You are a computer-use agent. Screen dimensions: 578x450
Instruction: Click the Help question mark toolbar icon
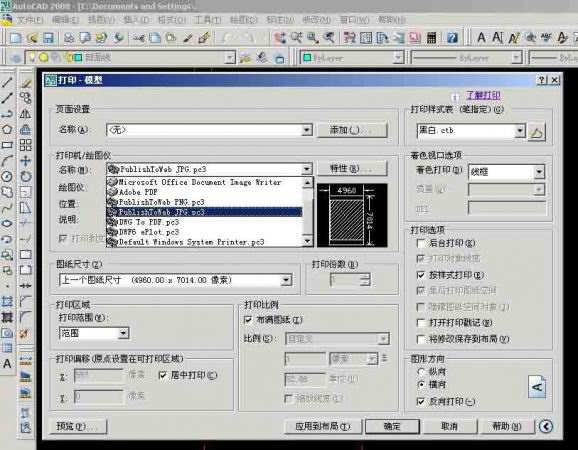pos(452,38)
